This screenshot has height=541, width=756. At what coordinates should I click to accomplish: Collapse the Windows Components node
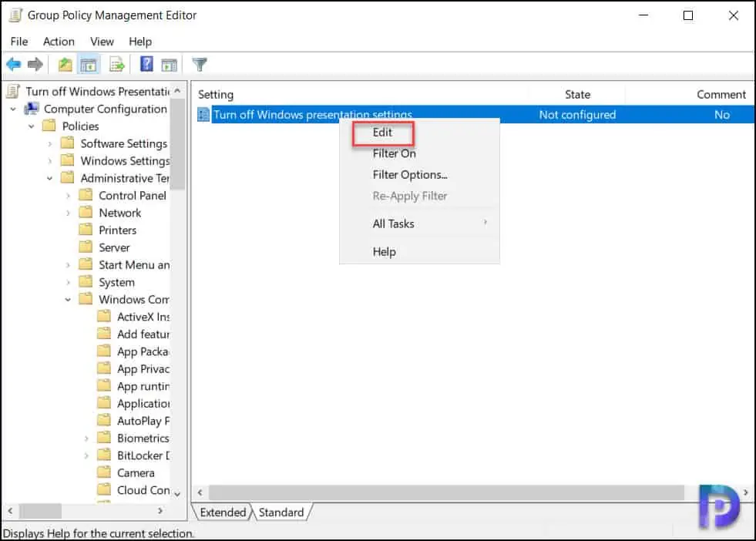coord(68,300)
